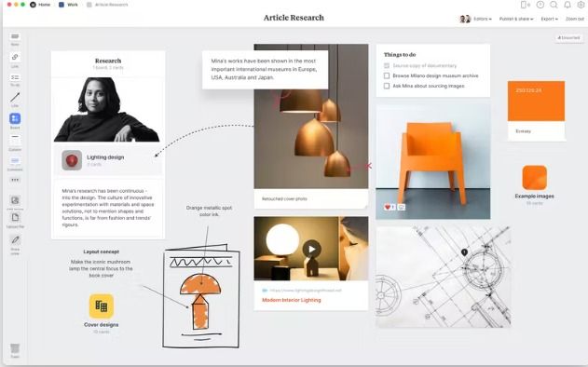Switch to the Work tab
588x367 pixels.
pos(68,5)
